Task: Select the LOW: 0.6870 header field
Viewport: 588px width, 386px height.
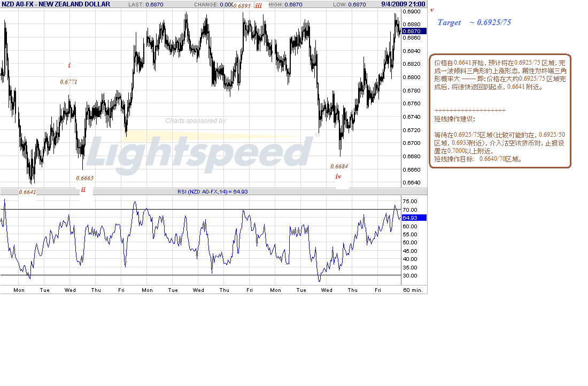Action: coord(350,4)
